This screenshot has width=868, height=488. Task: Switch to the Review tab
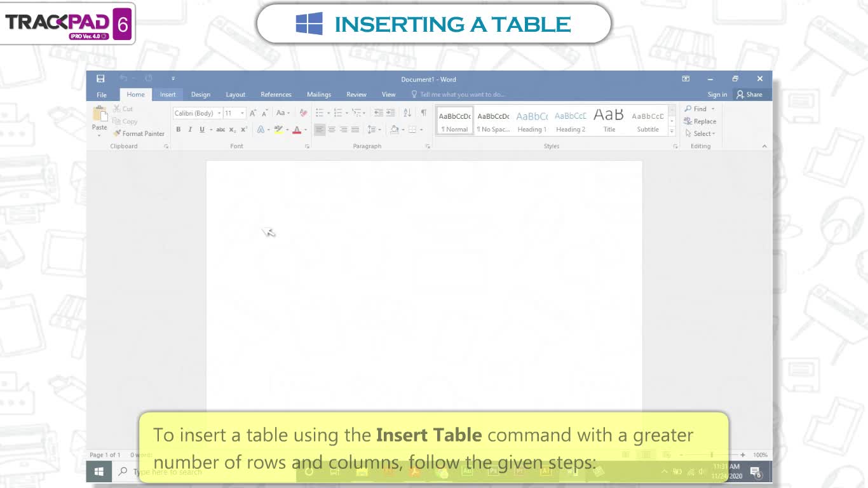pos(356,95)
